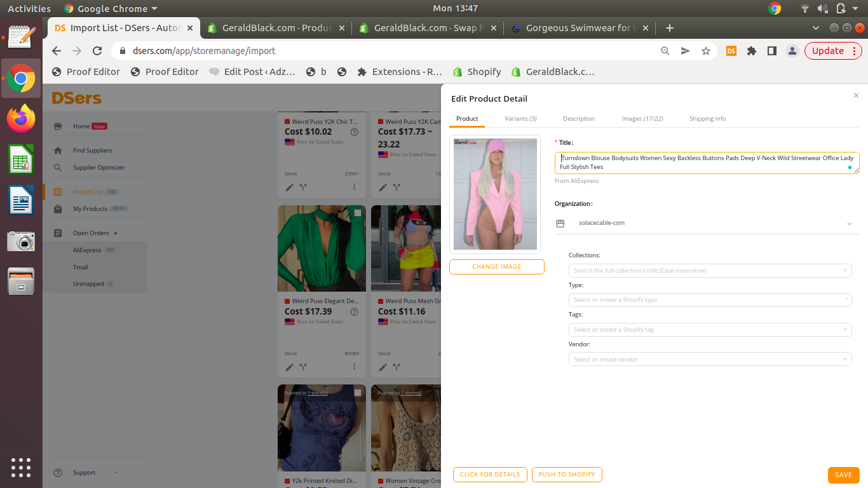868x488 pixels.
Task: Launch Firefox from the Ubuntu dock
Action: pyautogui.click(x=21, y=119)
